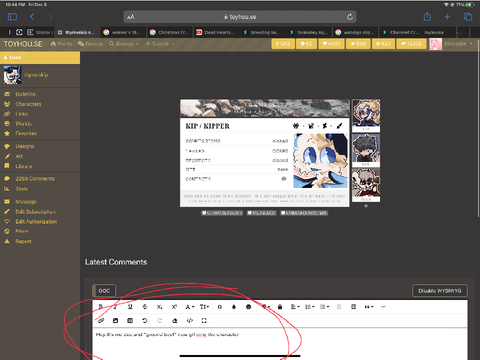
Task: Click Disable WYSIWYG toggle button
Action: tap(440, 291)
